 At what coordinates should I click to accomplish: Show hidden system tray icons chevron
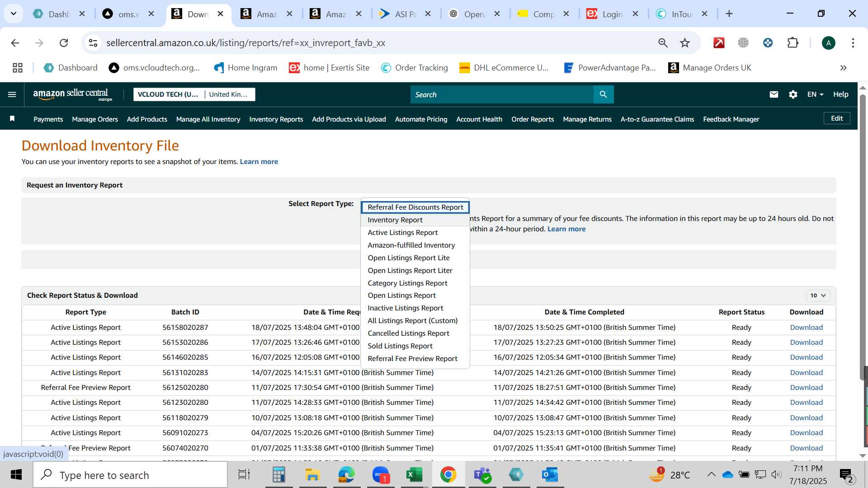click(x=711, y=474)
